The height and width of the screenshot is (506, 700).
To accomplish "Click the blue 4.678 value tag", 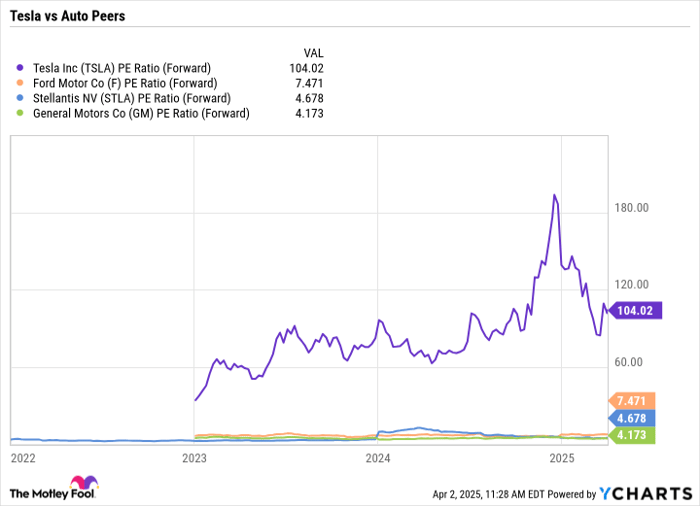I will [x=632, y=418].
